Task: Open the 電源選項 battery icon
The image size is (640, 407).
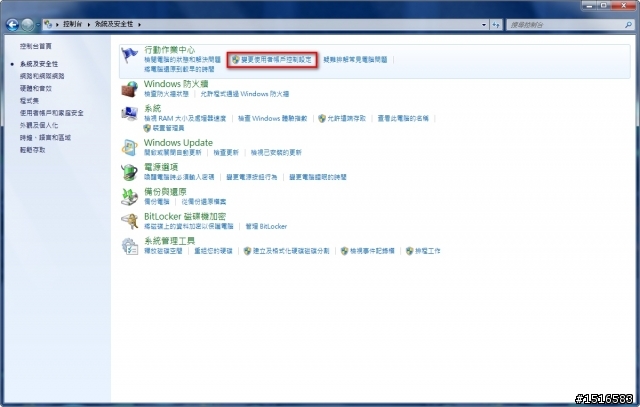Action: (x=129, y=172)
